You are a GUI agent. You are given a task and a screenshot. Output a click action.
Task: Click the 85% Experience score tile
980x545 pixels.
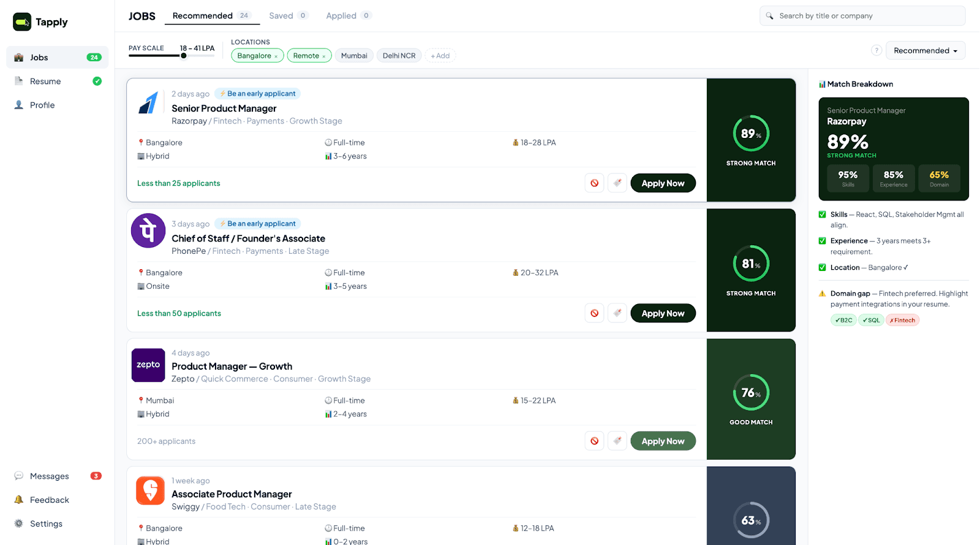pos(894,178)
